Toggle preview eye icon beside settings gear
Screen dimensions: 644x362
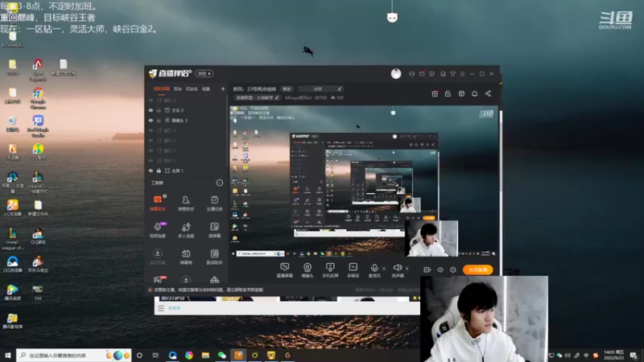click(440, 269)
